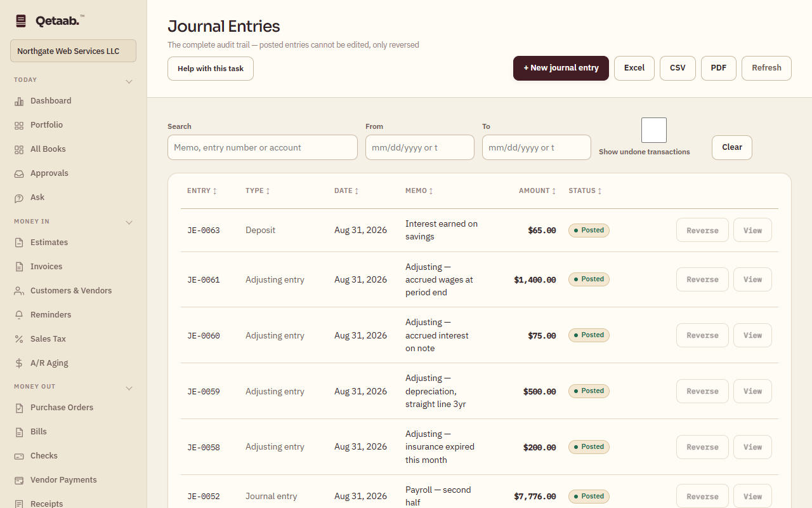
Task: Click the Vendor Payments card icon
Action: 19,480
